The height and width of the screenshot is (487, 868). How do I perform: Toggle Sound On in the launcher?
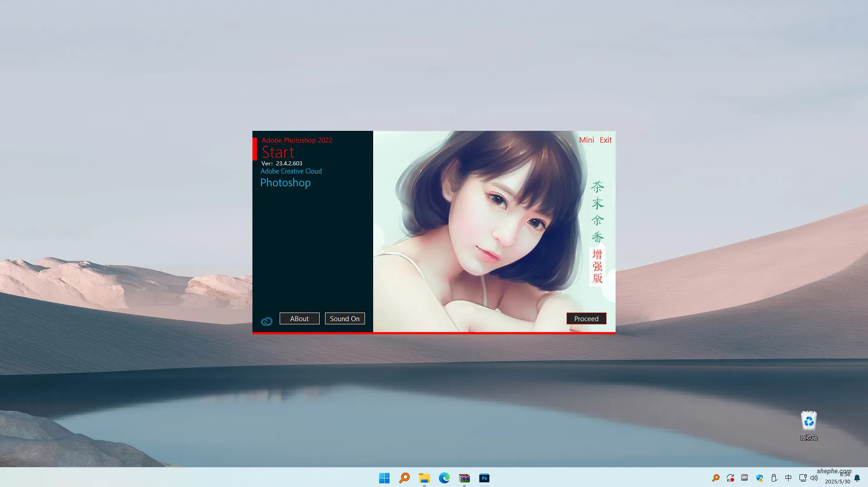click(x=345, y=318)
